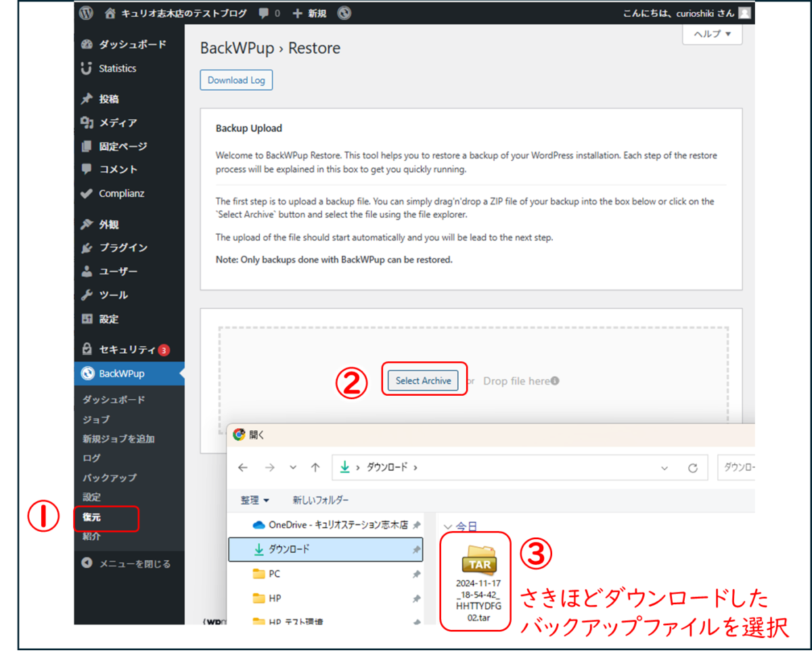Click the WordPress logo in admin bar
Image resolution: width=812 pixels, height=663 pixels.
click(86, 13)
